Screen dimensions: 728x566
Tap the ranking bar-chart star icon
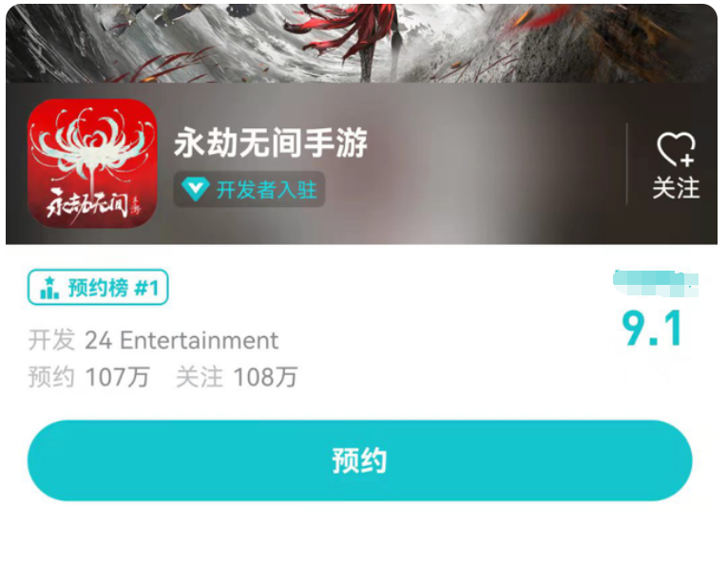pos(49,288)
